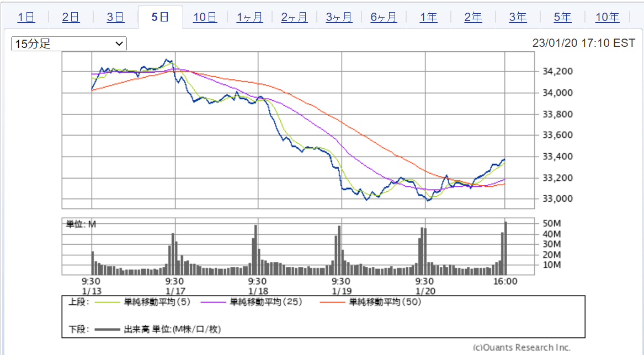Click the 40M volume axis label
The height and width of the screenshot is (355, 644).
point(552,234)
